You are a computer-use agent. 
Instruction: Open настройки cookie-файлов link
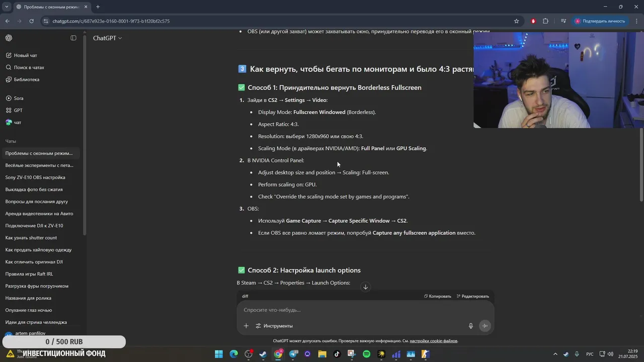click(x=433, y=341)
